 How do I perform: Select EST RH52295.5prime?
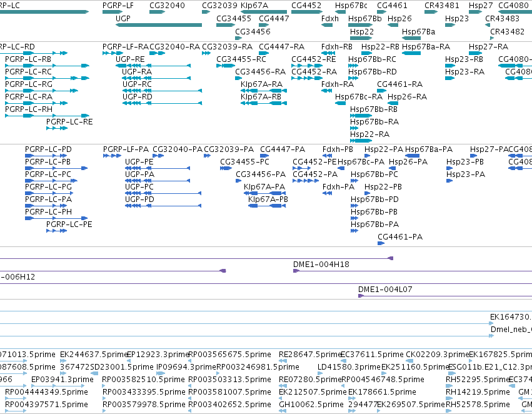449,386
